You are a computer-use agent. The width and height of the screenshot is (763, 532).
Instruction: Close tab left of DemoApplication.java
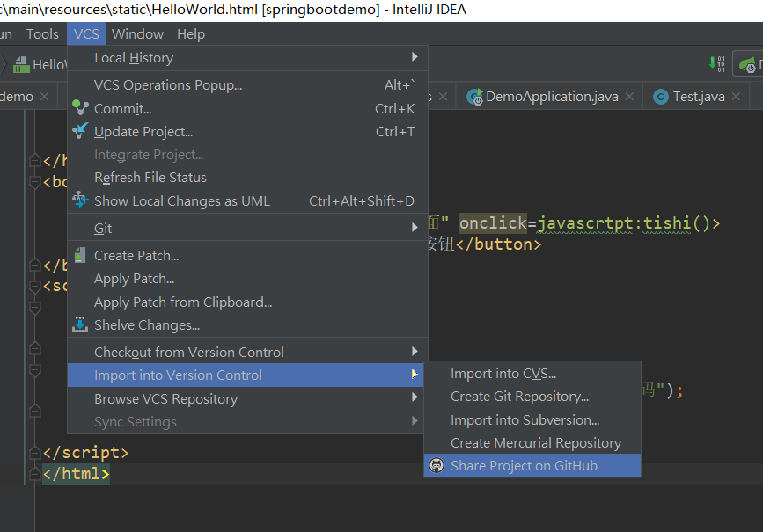[x=443, y=97]
